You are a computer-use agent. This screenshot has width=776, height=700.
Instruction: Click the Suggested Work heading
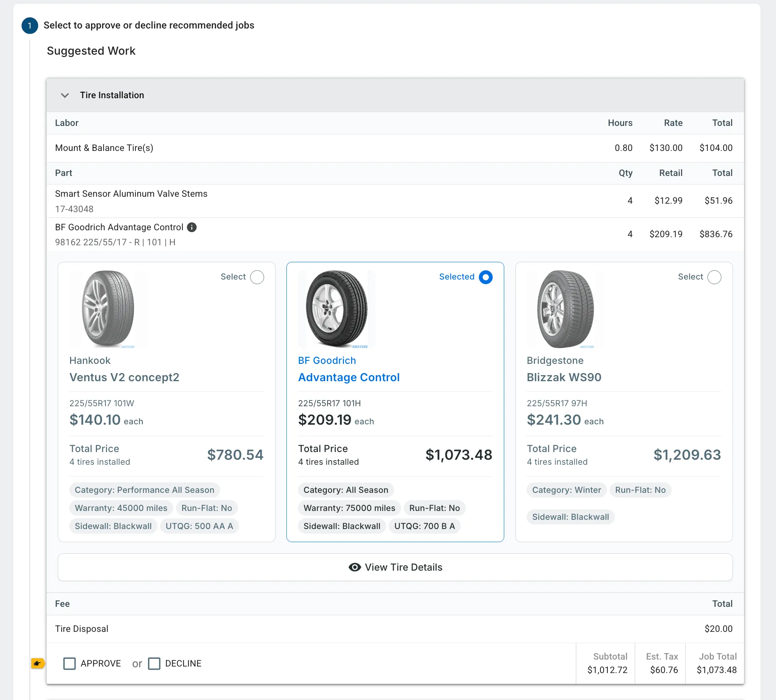pyautogui.click(x=91, y=51)
